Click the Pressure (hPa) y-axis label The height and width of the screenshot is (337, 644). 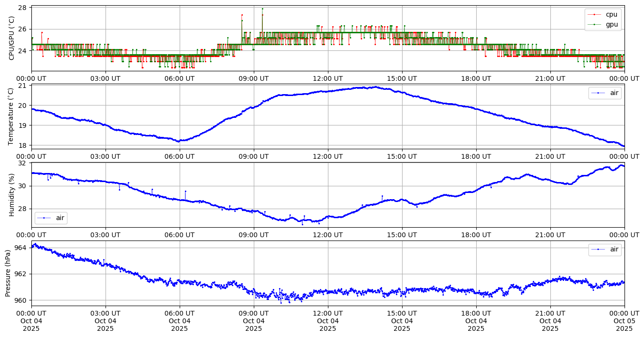(8, 273)
